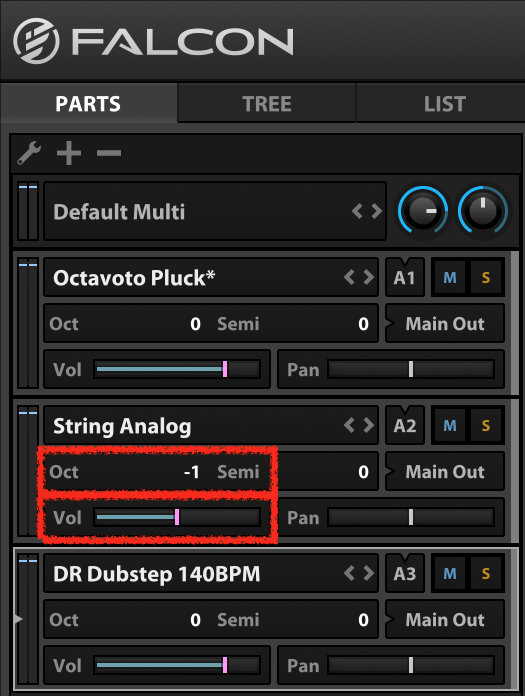This screenshot has height=696, width=525.
Task: Click the Oct value of String Analog
Action: 192,471
